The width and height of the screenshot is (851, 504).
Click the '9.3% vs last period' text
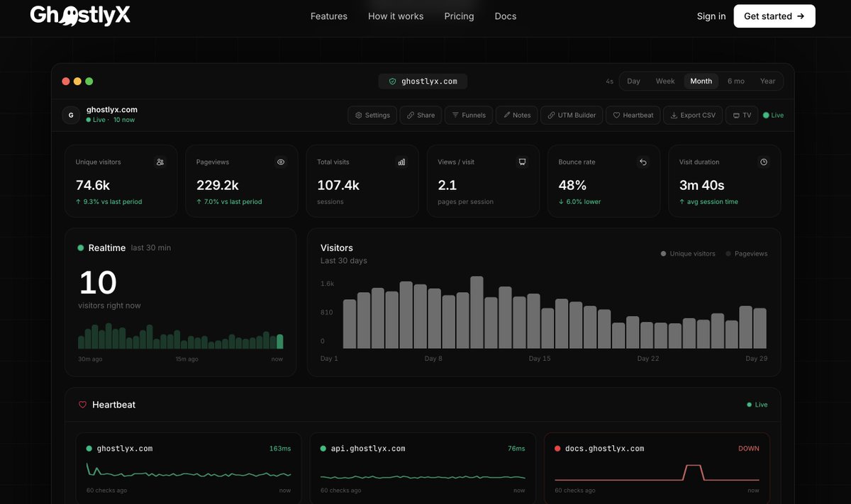[x=113, y=202]
